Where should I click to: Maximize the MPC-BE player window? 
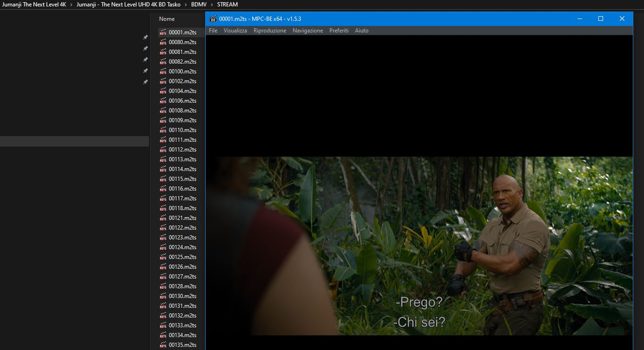[x=601, y=19]
